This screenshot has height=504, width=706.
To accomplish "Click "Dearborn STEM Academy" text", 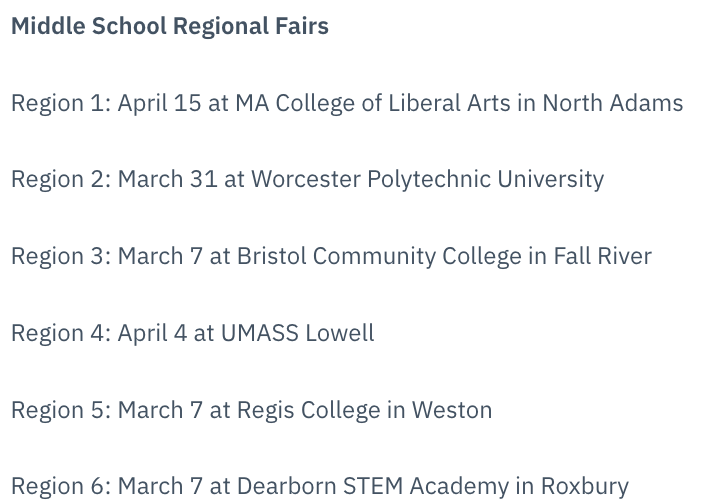I will coord(372,486).
